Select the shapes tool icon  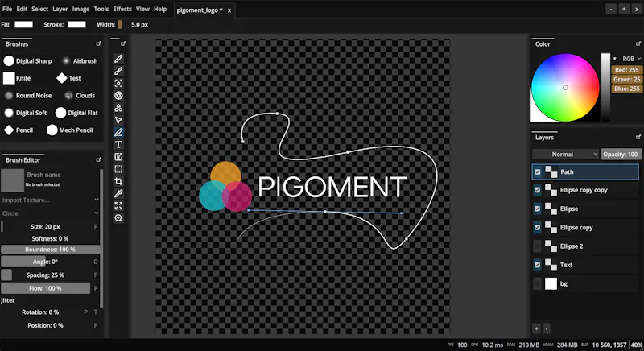tap(118, 108)
